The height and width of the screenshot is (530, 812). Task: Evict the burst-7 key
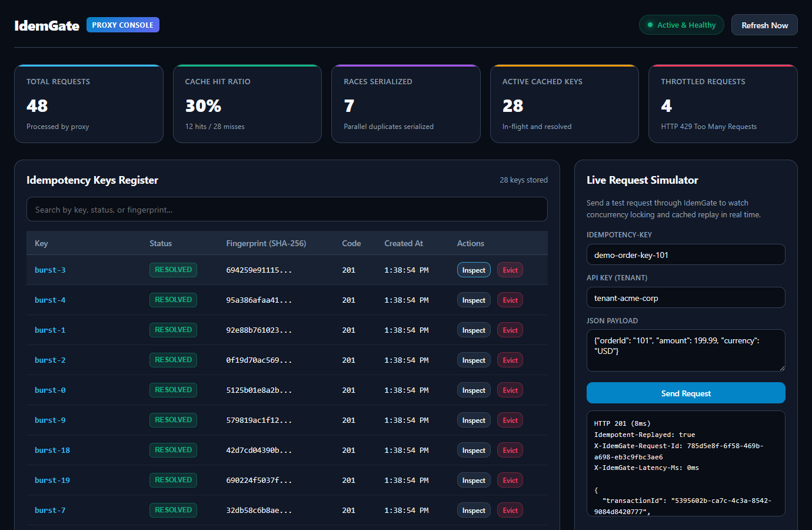tap(510, 510)
